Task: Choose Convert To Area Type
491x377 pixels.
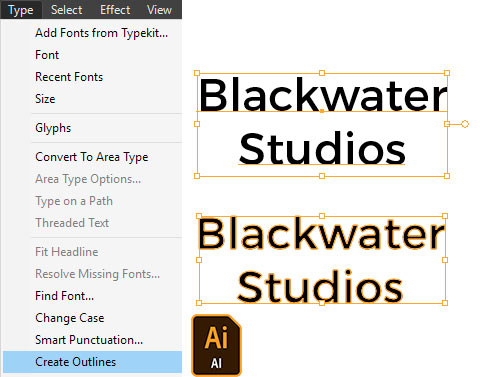Action: tap(92, 157)
